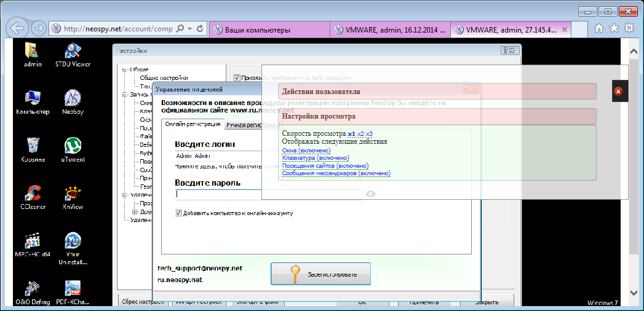The image size is (644, 311).
Task: Set playback speed to x3
Action: click(x=369, y=134)
